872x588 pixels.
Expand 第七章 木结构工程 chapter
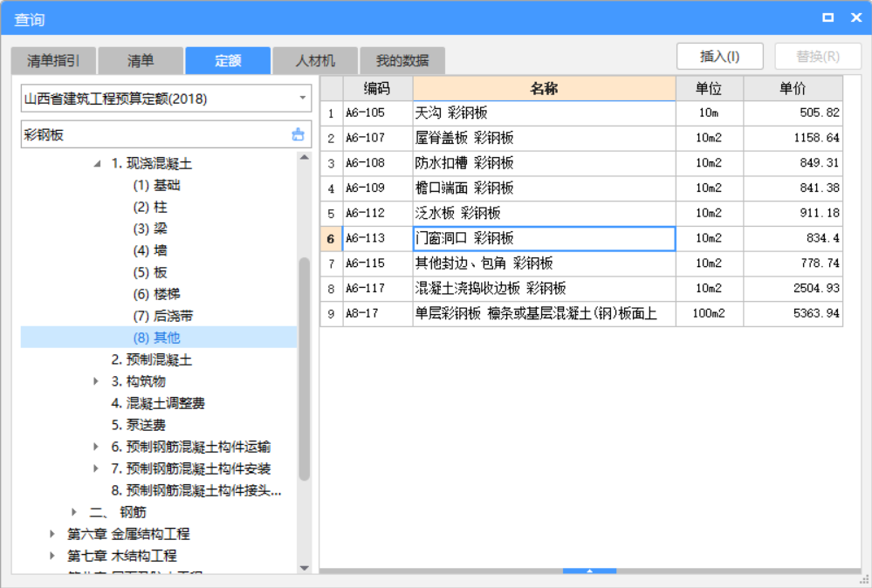coord(52,555)
